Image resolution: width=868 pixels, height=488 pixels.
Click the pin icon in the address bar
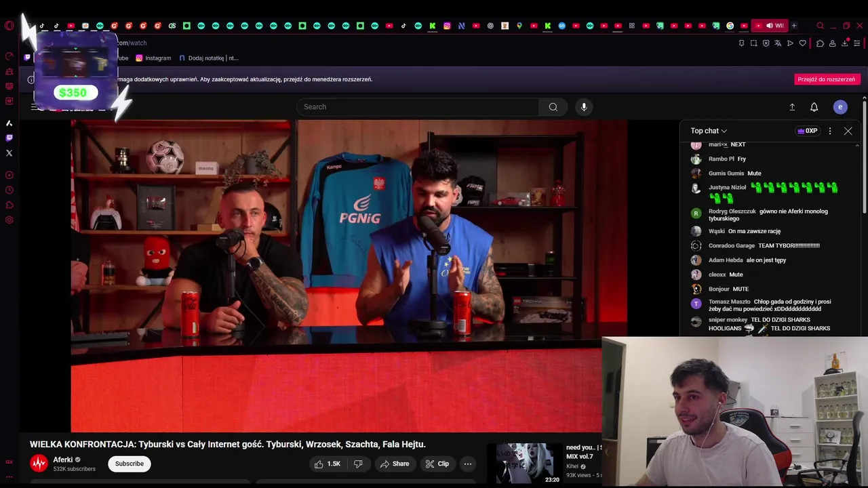coord(741,43)
